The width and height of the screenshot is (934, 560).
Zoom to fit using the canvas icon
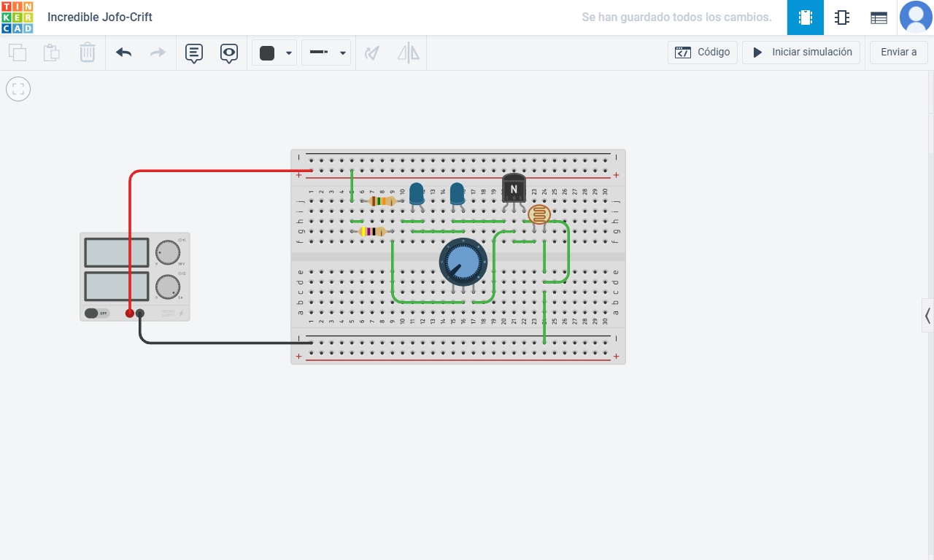(18, 89)
